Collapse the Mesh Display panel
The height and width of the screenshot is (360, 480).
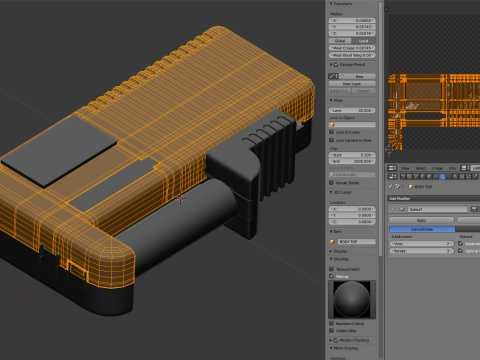click(x=331, y=348)
